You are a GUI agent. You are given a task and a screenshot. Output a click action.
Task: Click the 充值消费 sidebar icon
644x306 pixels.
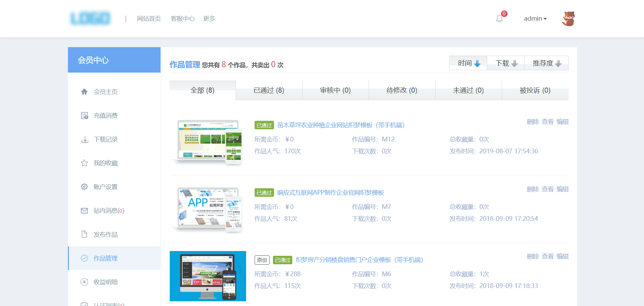[85, 116]
